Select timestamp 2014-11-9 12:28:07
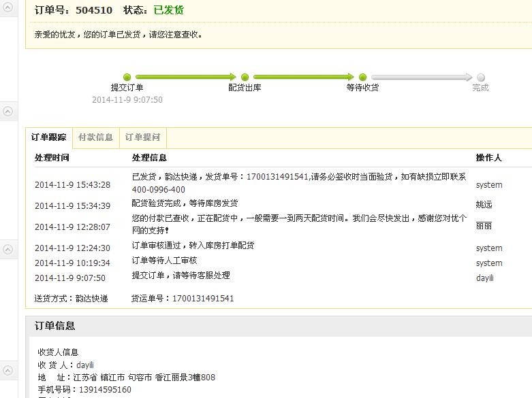The height and width of the screenshot is (398, 532). 72,227
